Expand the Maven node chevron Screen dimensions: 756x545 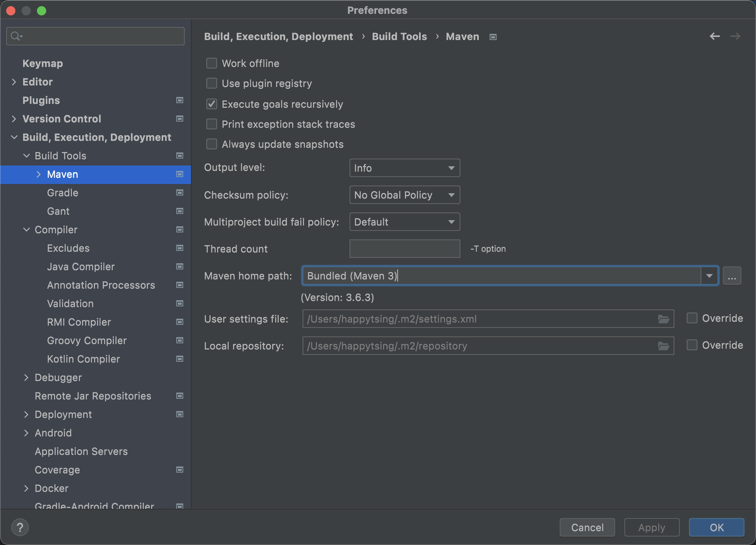38,174
